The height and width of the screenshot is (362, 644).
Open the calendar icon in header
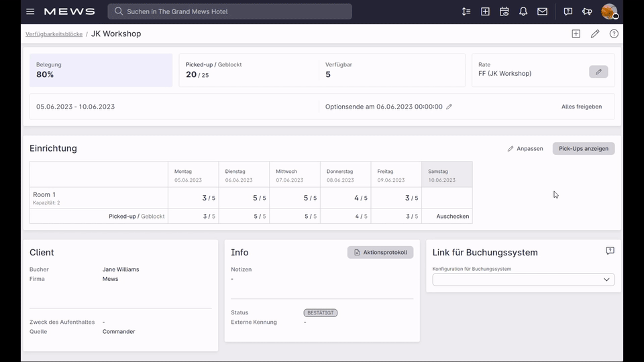pos(504,11)
